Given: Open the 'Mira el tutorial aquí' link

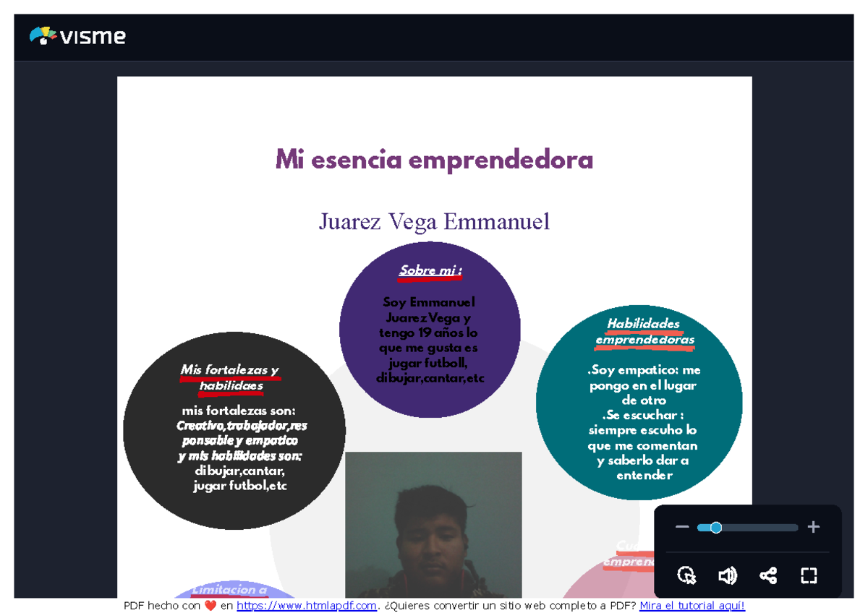Looking at the screenshot, I should [x=692, y=605].
